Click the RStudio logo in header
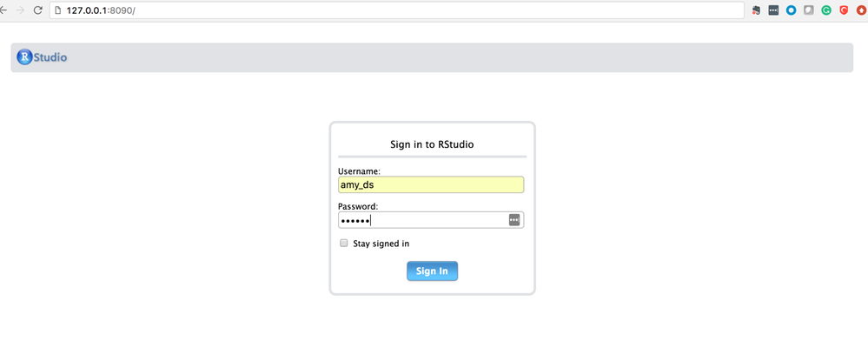This screenshot has width=868, height=341. 24,57
